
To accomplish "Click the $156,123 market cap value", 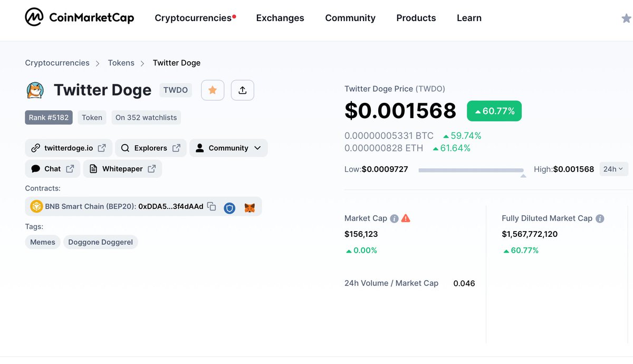I will click(361, 234).
